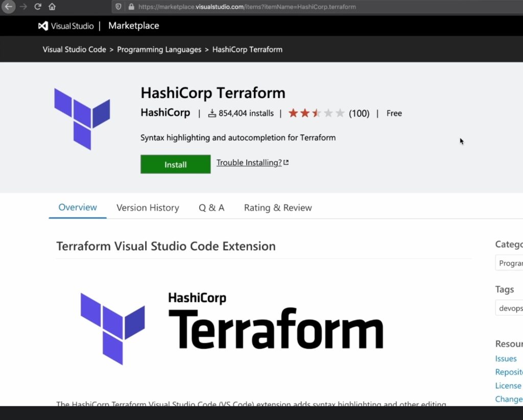The height and width of the screenshot is (420, 523).
Task: Go to Visual Studio Code breadcrumb
Action: point(75,50)
